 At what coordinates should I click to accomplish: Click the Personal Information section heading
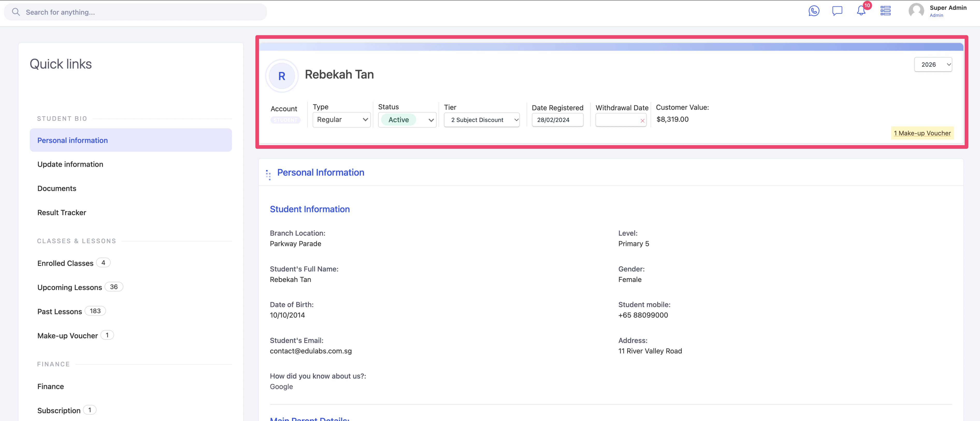pyautogui.click(x=320, y=172)
